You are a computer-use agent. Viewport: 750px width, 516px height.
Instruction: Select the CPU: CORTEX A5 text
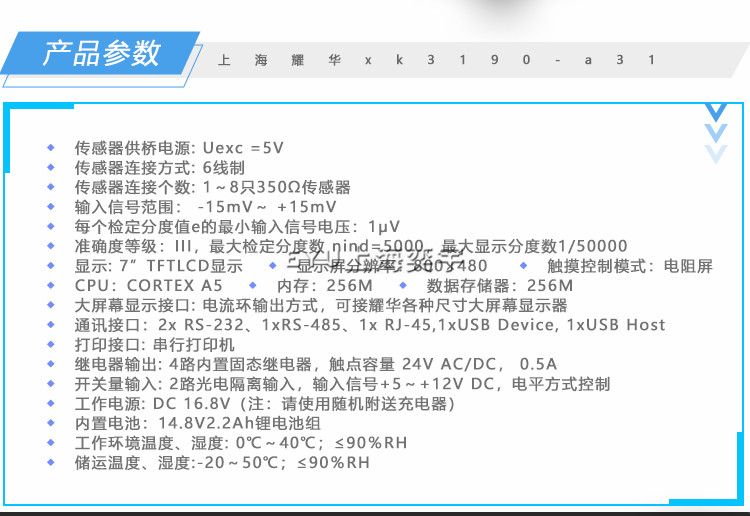tap(149, 286)
